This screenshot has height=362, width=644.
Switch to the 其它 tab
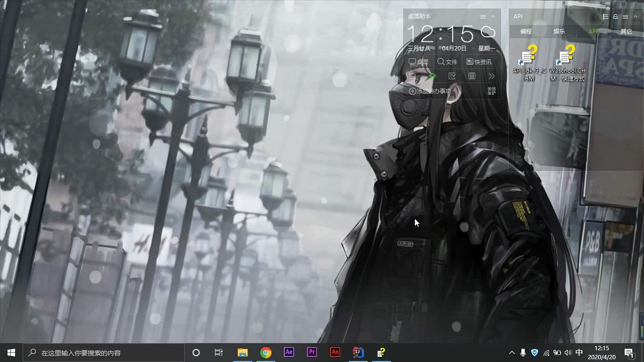(626, 32)
